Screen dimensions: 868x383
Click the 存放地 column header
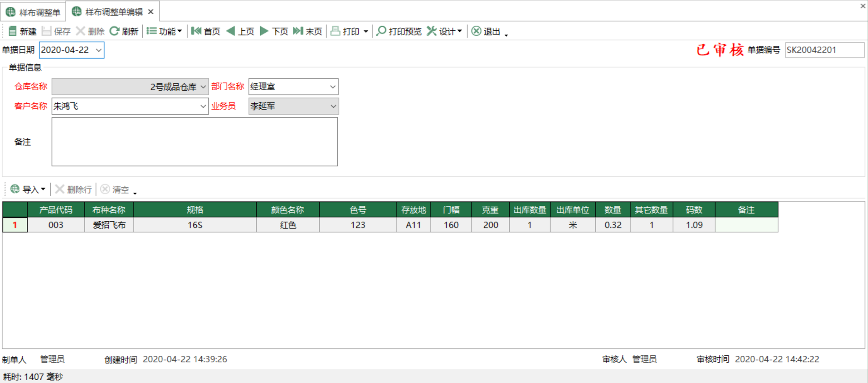pos(414,210)
